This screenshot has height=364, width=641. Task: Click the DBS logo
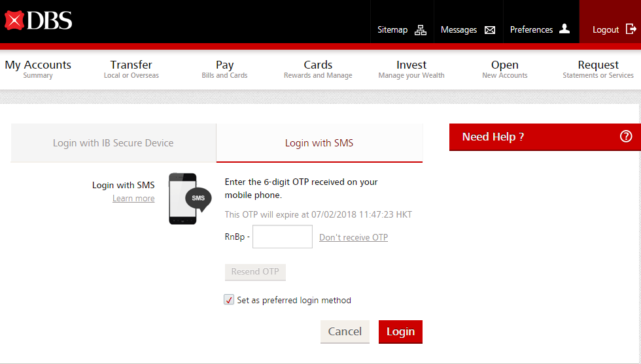(38, 20)
